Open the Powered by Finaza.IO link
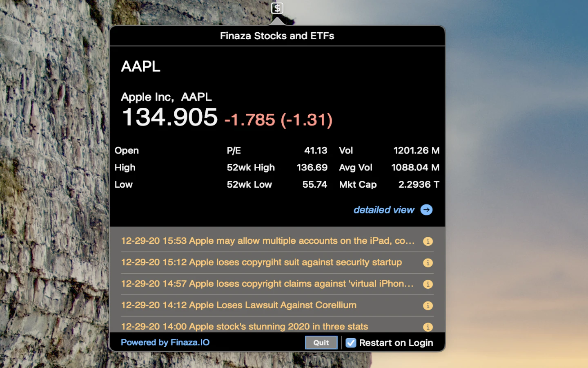Image resolution: width=588 pixels, height=368 pixels. (x=165, y=342)
